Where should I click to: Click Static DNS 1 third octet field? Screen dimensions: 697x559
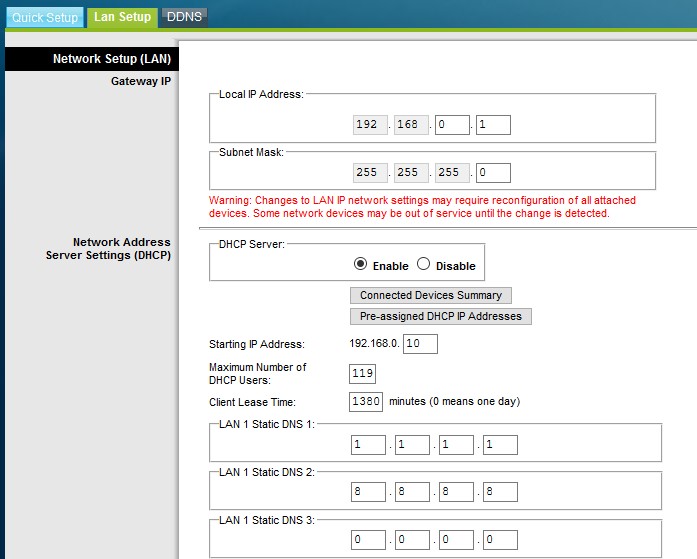click(456, 445)
